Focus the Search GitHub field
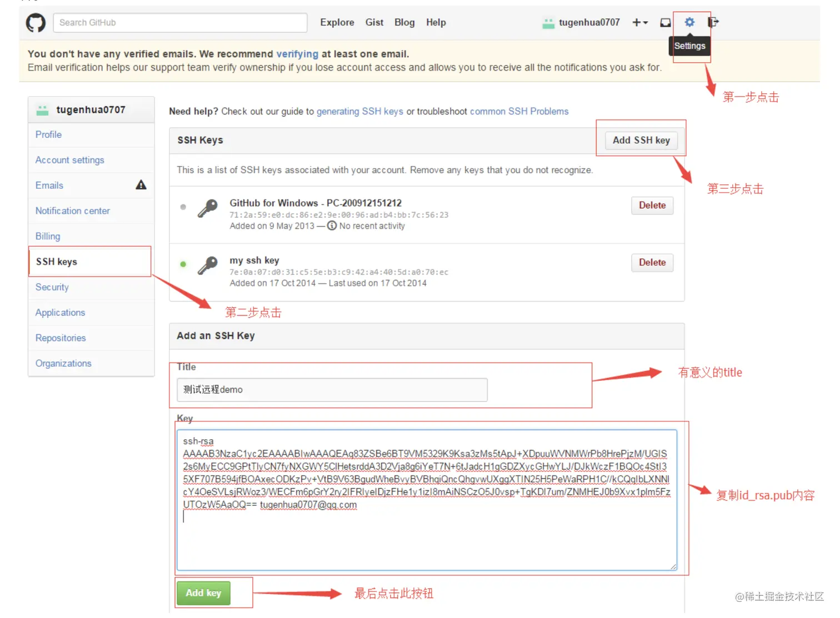Screen dimensions: 840x618 180,23
